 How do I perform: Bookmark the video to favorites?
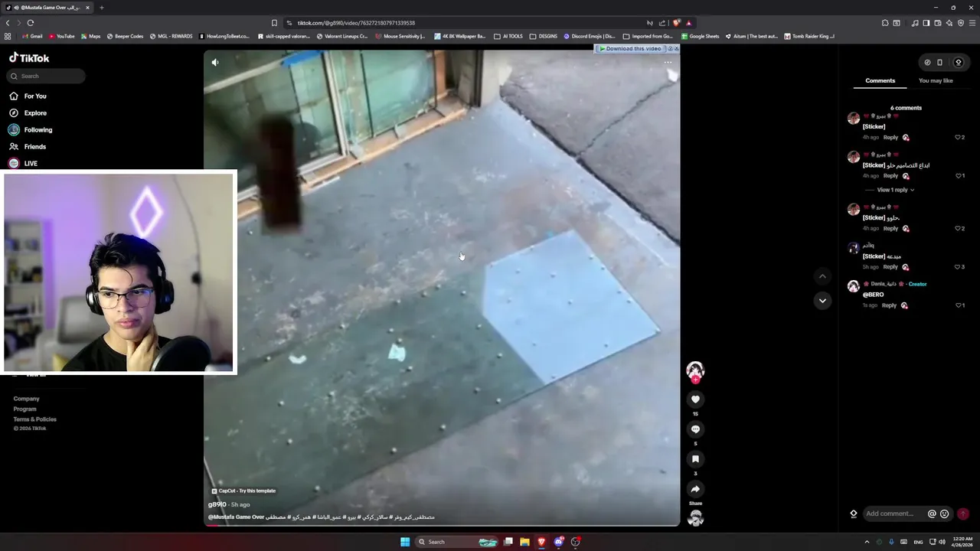coord(695,459)
